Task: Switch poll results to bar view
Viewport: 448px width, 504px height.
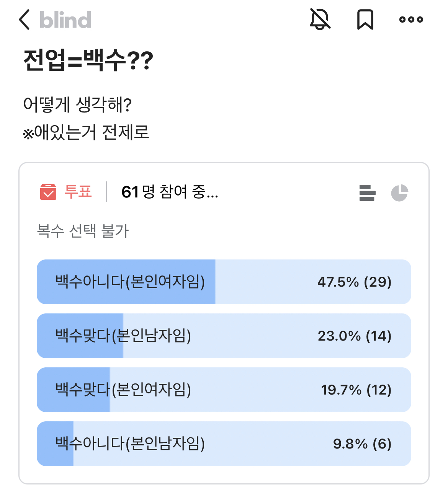Action: pos(367,192)
